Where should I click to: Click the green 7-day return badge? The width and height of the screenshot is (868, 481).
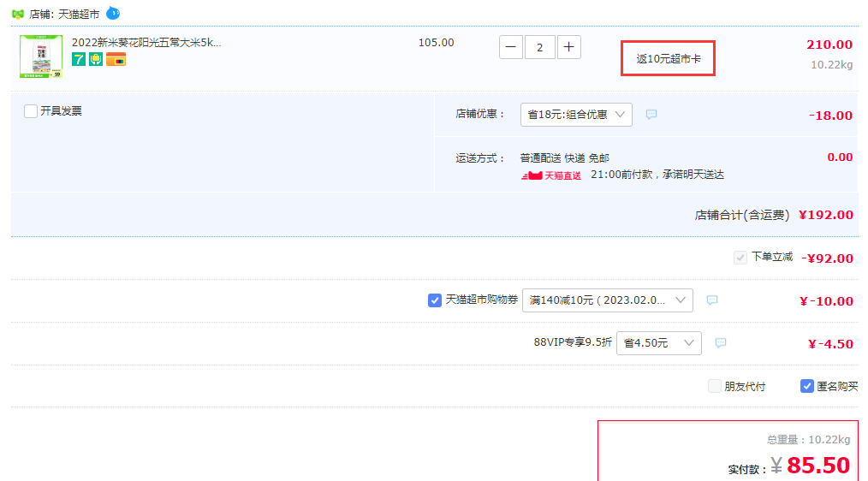coord(79,59)
